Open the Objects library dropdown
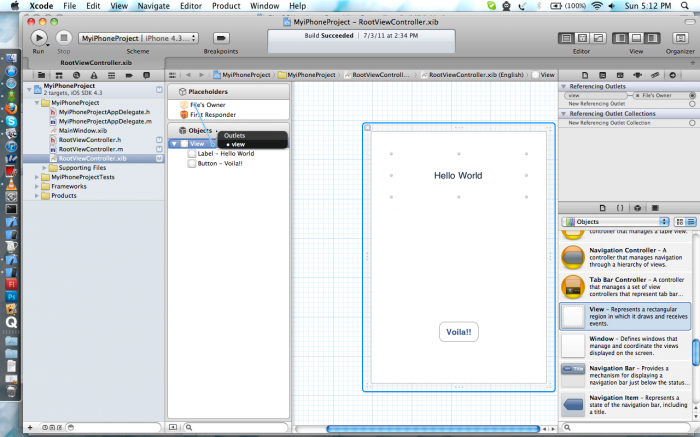 coord(615,222)
